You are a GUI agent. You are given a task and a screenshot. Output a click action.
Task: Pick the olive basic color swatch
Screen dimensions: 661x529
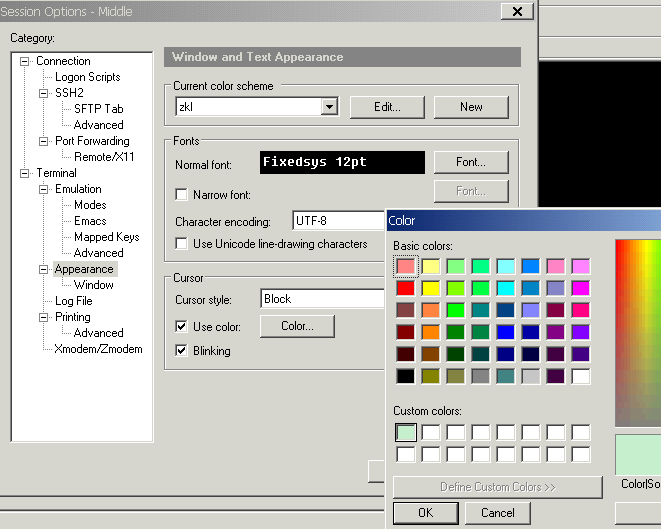coord(431,376)
